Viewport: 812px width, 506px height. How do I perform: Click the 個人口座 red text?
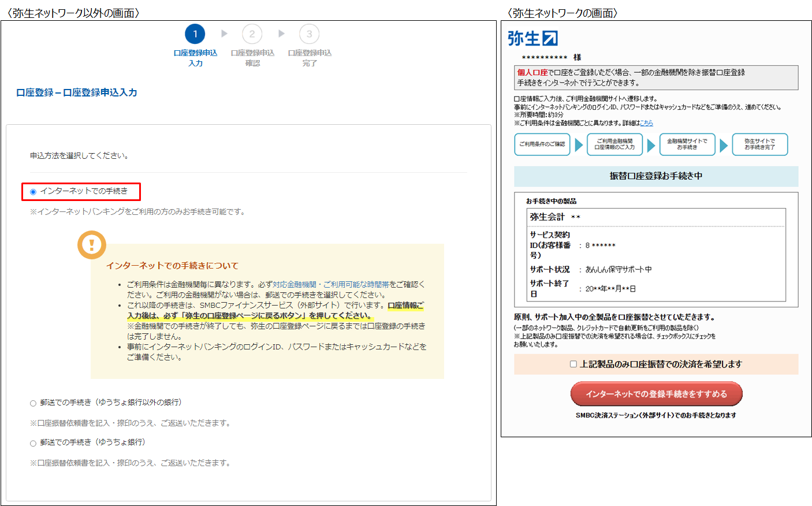pyautogui.click(x=532, y=73)
